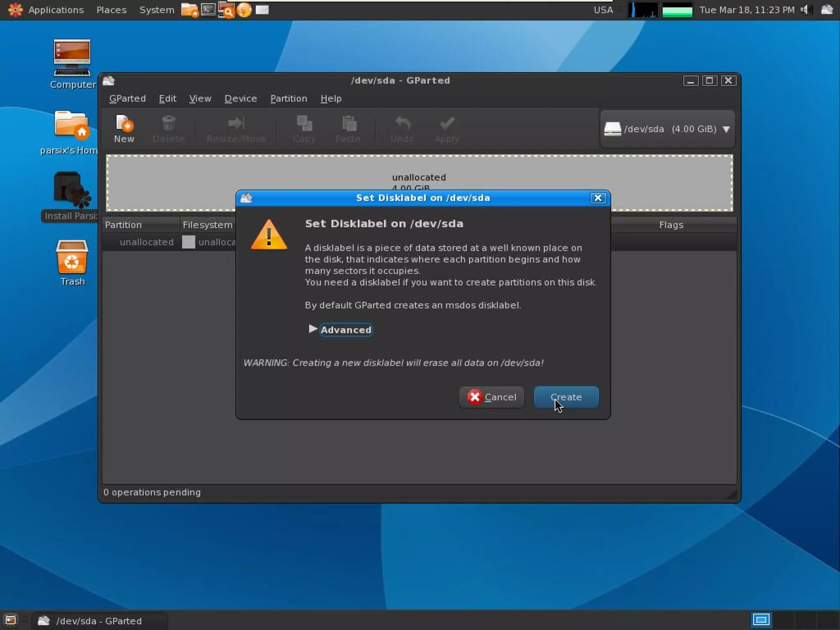Click the unallocated filesystem color swatch
Screen dimensions: 840x630
pos(188,242)
